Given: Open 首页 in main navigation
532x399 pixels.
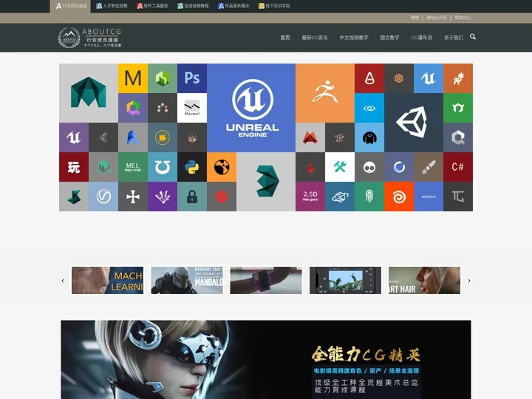Looking at the screenshot, I should [285, 38].
